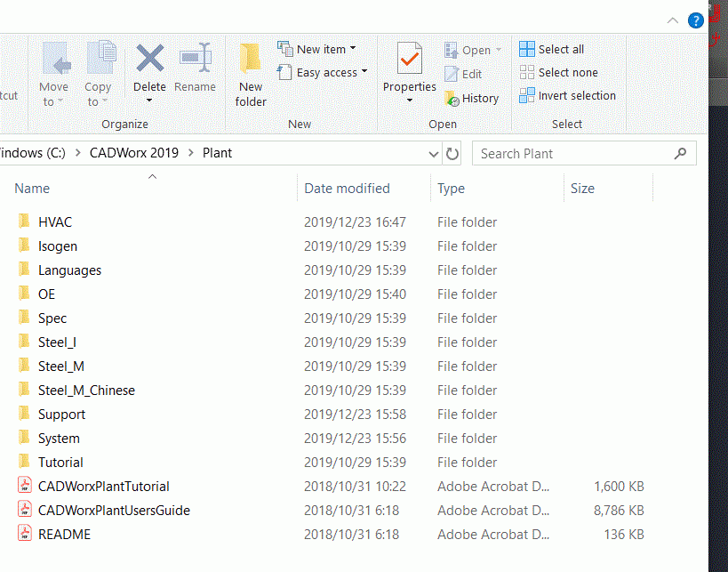
Task: Click Invert selection in ribbon
Action: [567, 95]
